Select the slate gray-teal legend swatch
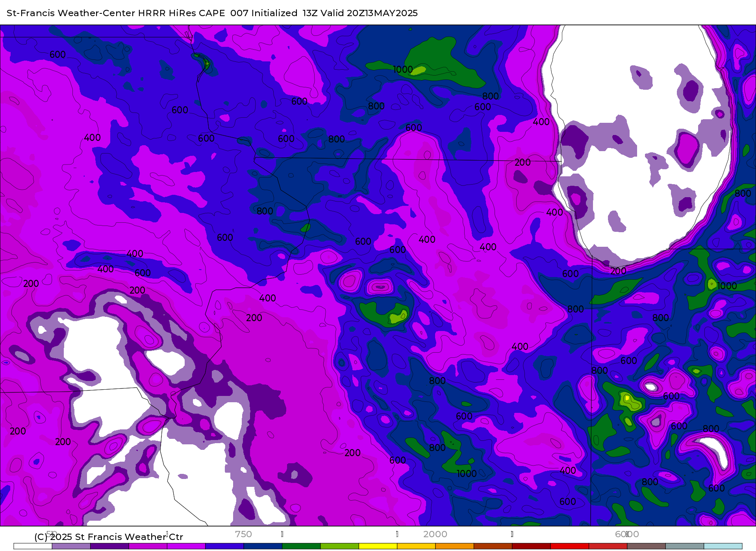The width and height of the screenshot is (756, 551). [x=685, y=546]
